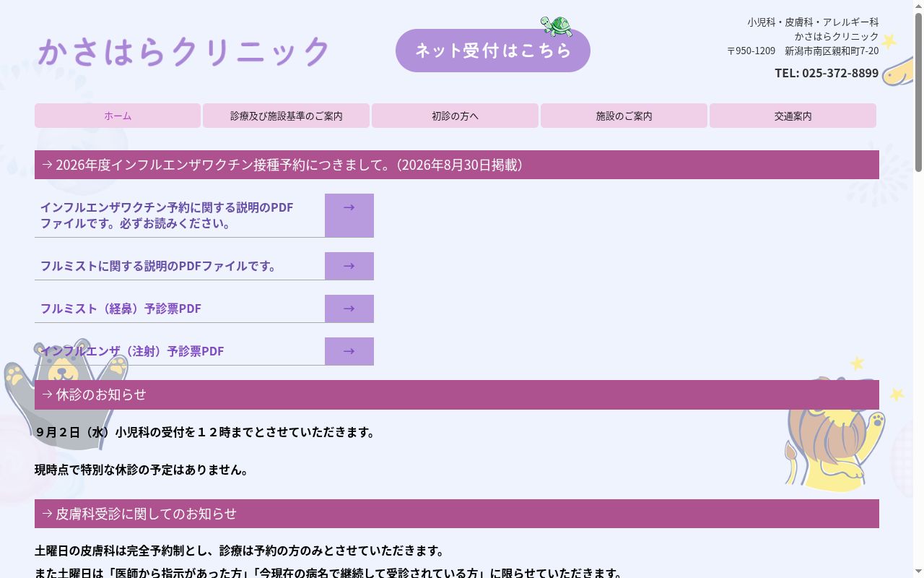Open インフルエンザ（注射）予診票PDF link
The width and height of the screenshot is (924, 578).
pyautogui.click(x=132, y=351)
